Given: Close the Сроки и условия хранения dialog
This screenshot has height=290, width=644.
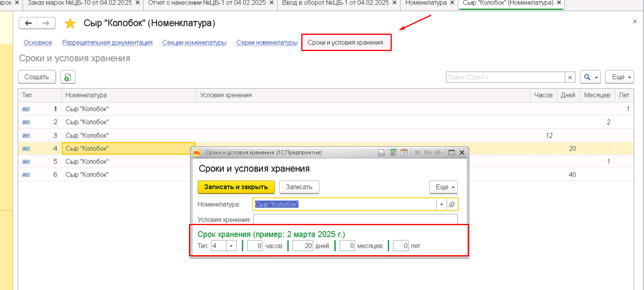Looking at the screenshot, I should 462,153.
